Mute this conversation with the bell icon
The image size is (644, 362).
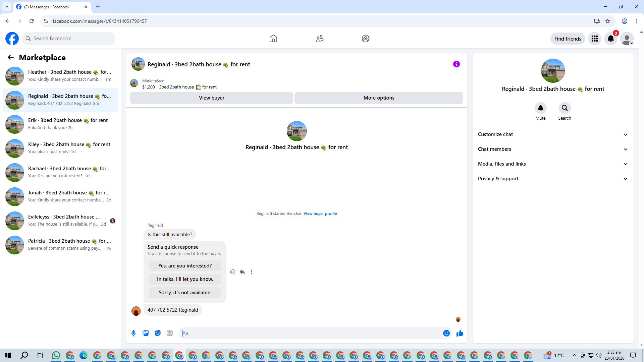click(x=541, y=108)
